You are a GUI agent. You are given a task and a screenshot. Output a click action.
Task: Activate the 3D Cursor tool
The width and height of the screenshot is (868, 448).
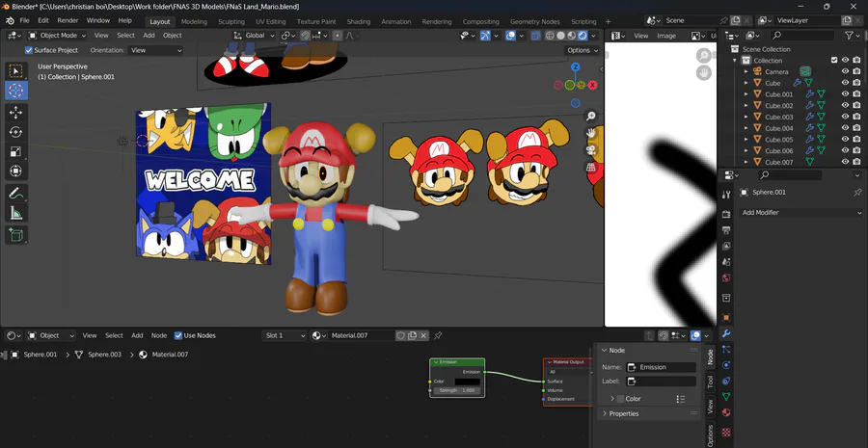coord(16,91)
